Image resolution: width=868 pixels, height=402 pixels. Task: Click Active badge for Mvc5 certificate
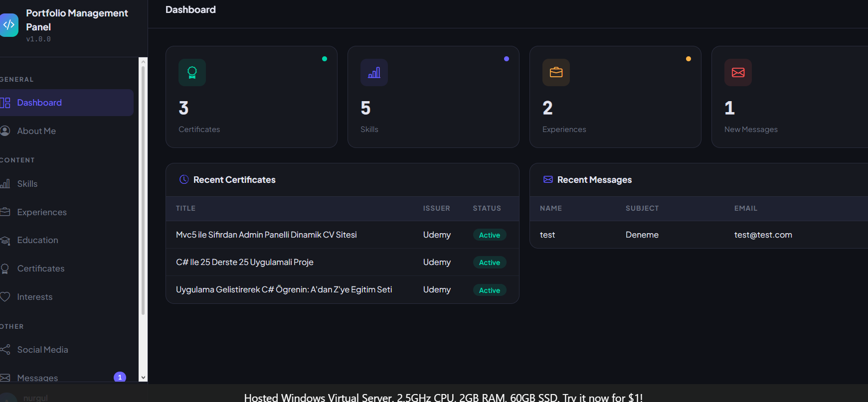coord(490,235)
